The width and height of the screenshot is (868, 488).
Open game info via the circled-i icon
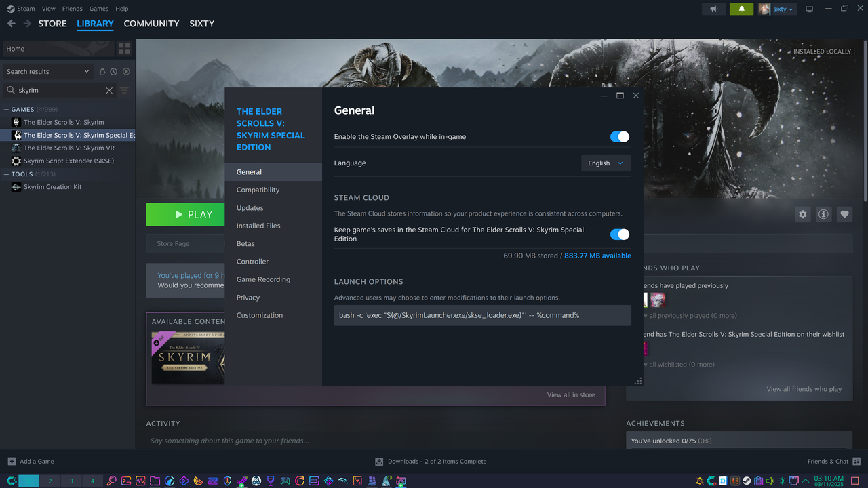[823, 214]
